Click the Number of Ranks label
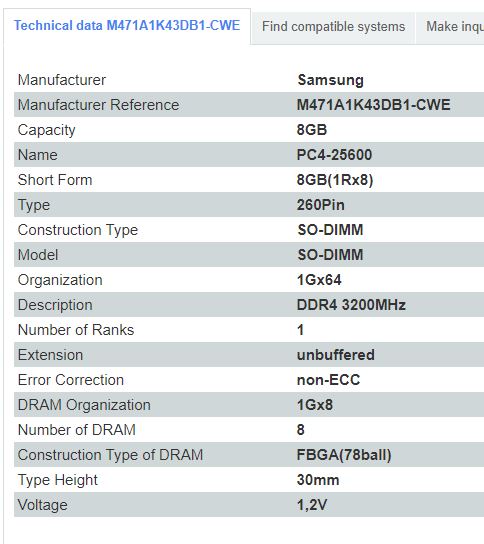The width and height of the screenshot is (484, 544). pyautogui.click(x=76, y=330)
